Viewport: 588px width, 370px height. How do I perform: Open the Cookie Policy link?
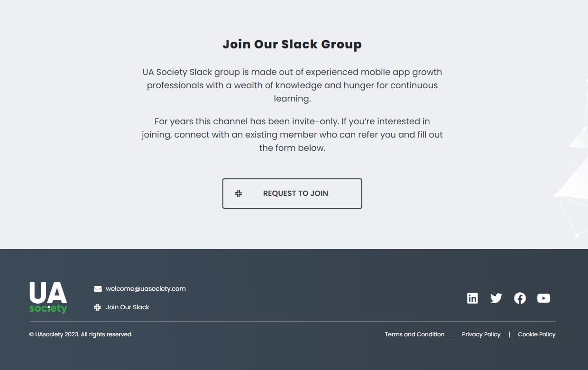tap(536, 334)
